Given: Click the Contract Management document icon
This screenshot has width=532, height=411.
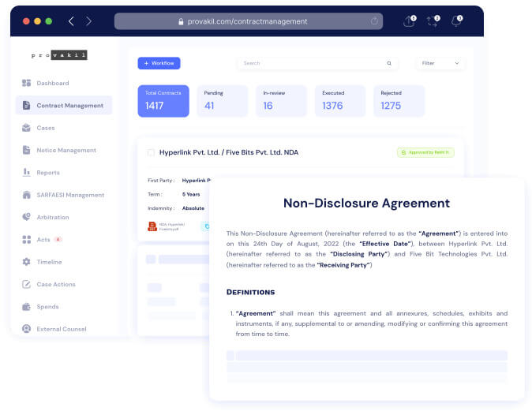Looking at the screenshot, I should click(x=27, y=106).
